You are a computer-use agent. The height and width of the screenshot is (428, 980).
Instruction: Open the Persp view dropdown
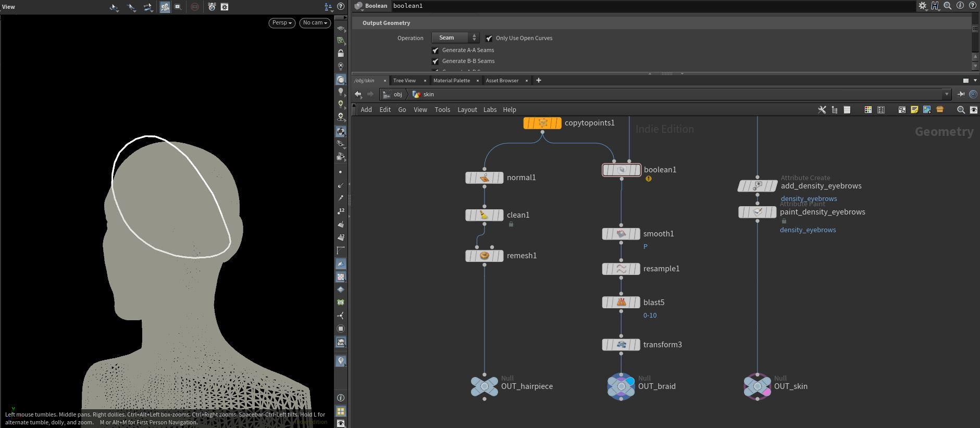tap(282, 23)
